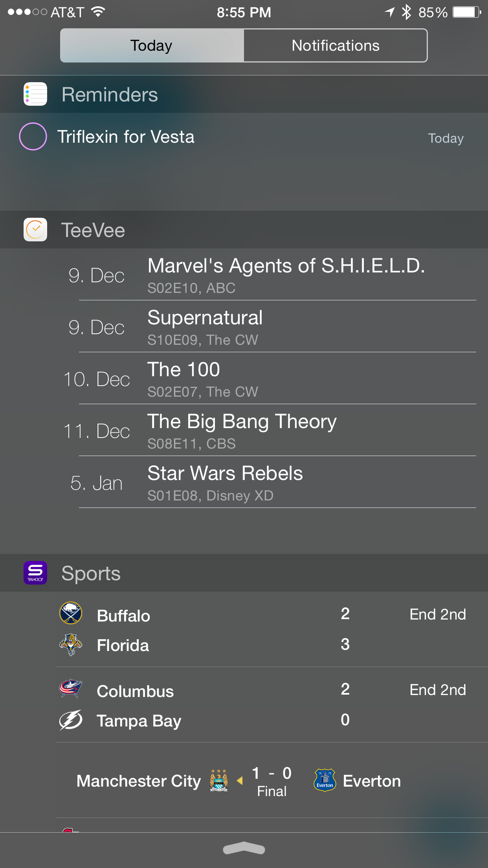Select the Buffalo Sabres logo
488x868 pixels.
pos(71,613)
